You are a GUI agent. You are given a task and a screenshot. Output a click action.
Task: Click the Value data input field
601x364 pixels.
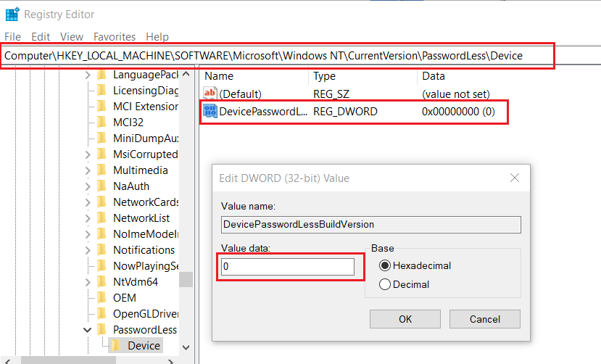point(288,266)
